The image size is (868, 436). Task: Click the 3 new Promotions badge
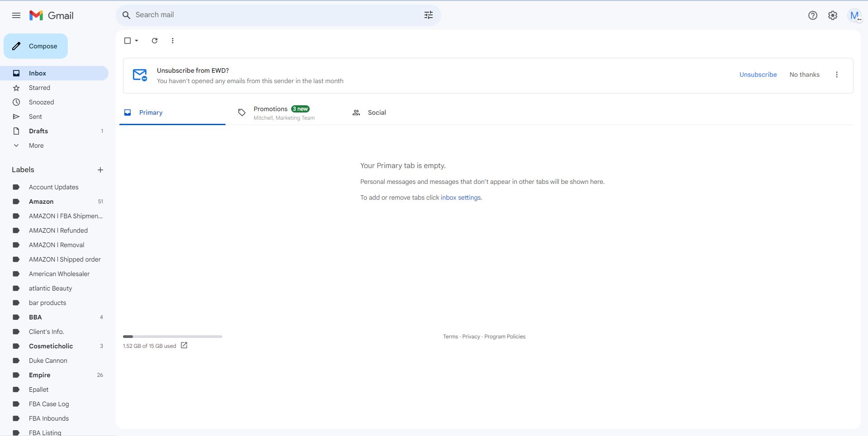click(x=300, y=109)
